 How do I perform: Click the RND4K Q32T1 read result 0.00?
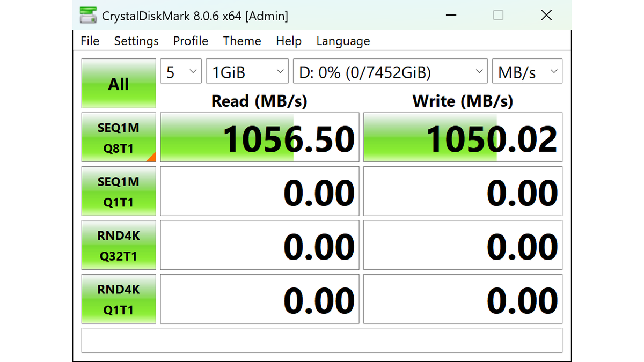tap(260, 245)
